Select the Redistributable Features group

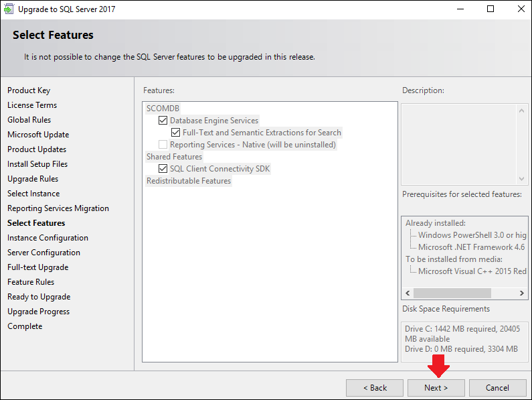pyautogui.click(x=189, y=181)
